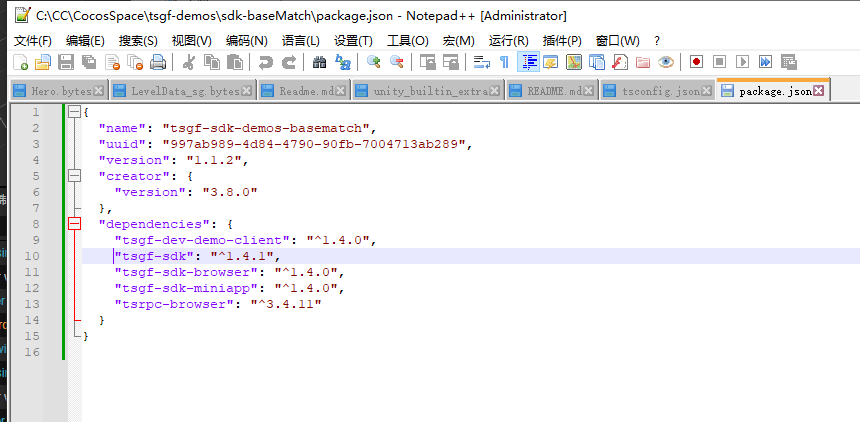Screen dimensions: 860x422
Task: Toggle monitoring with the eye icon
Action: click(666, 62)
